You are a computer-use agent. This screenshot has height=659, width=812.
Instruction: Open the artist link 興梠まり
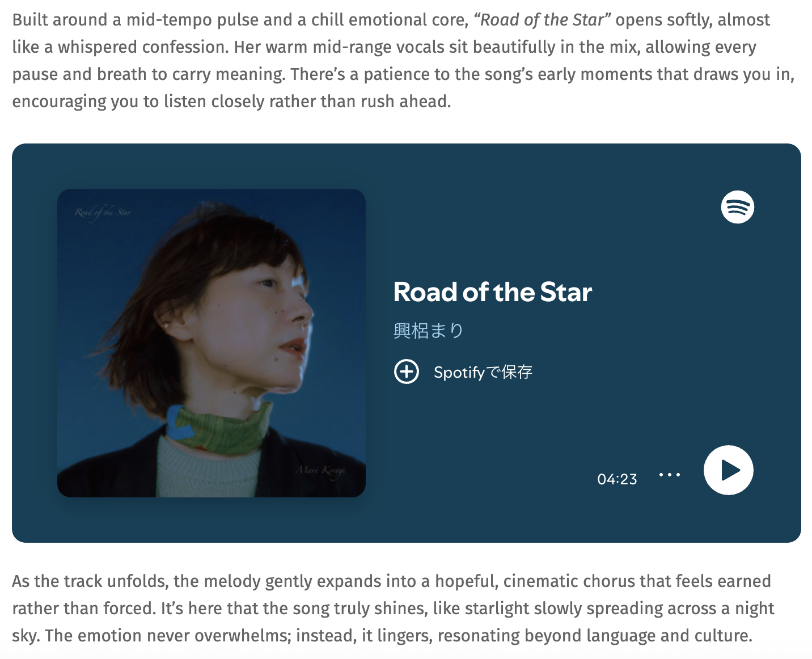pos(428,330)
